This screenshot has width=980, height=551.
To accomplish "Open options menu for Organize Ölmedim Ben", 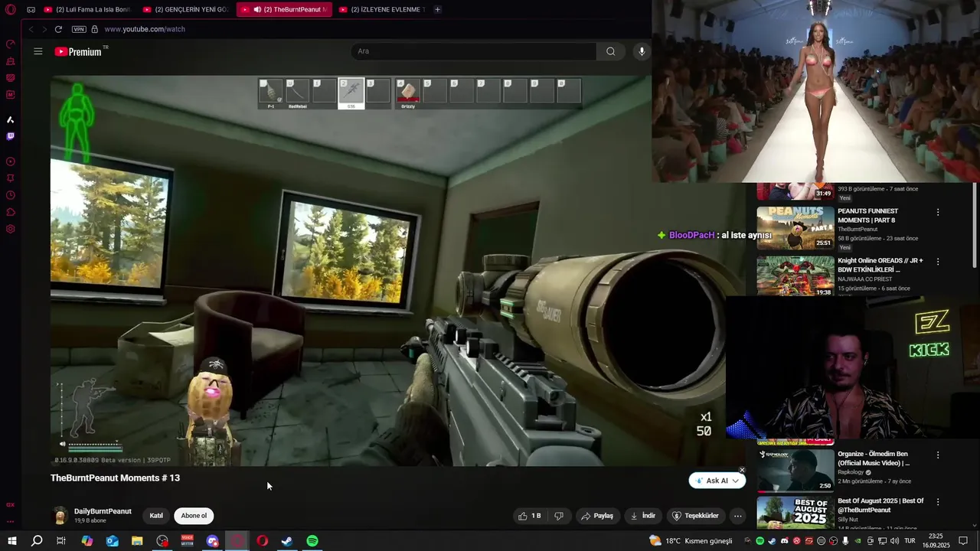I will 938,455.
